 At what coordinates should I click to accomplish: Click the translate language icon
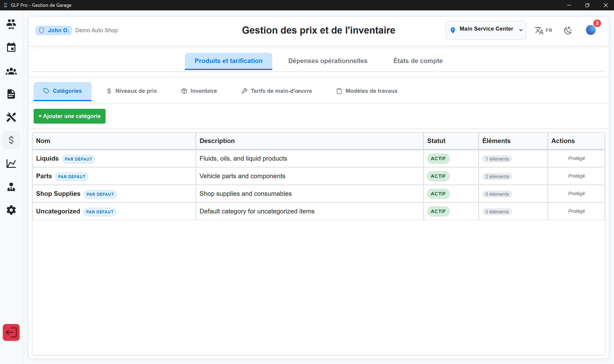(539, 30)
